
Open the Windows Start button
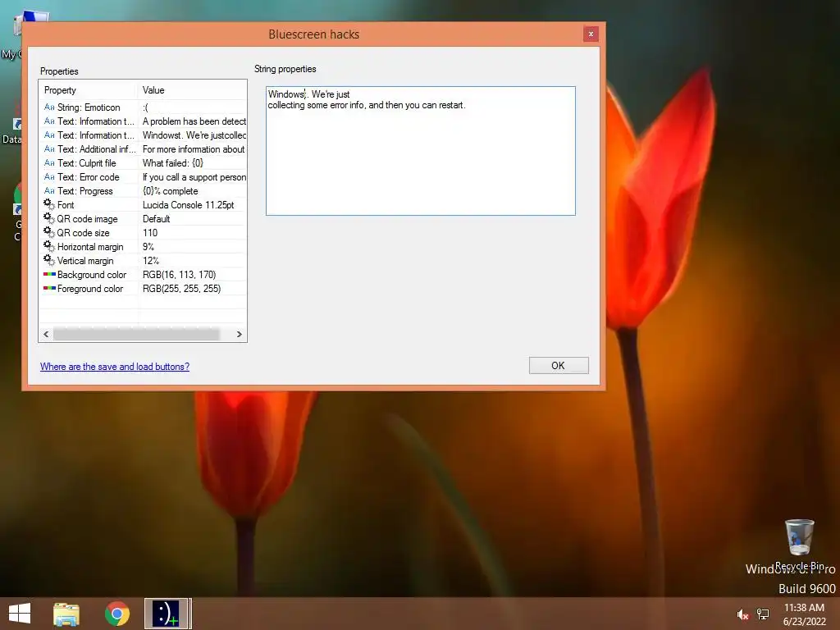[20, 614]
